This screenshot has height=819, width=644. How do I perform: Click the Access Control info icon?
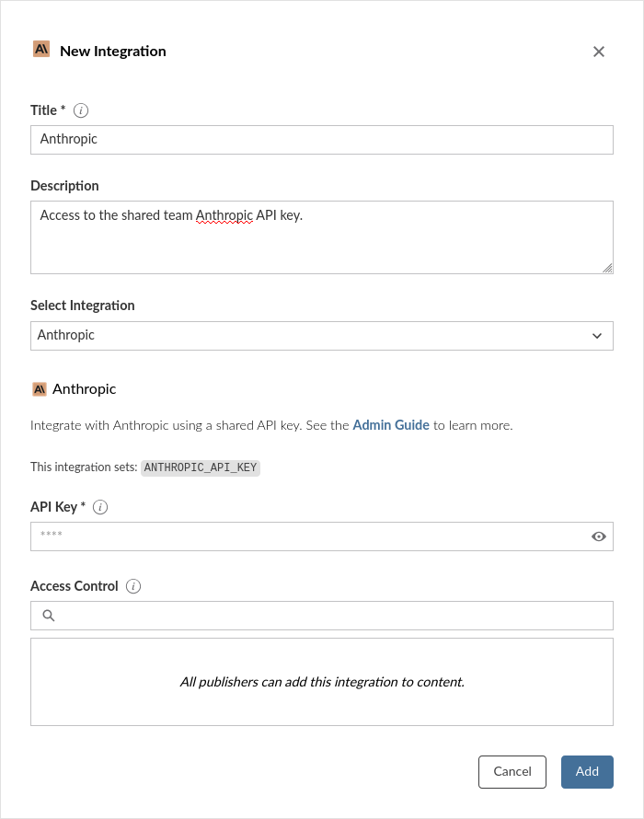133,586
